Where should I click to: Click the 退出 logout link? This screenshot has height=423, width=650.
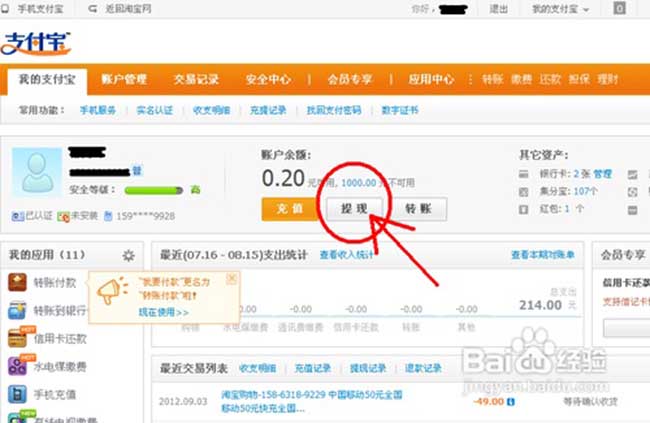point(498,9)
